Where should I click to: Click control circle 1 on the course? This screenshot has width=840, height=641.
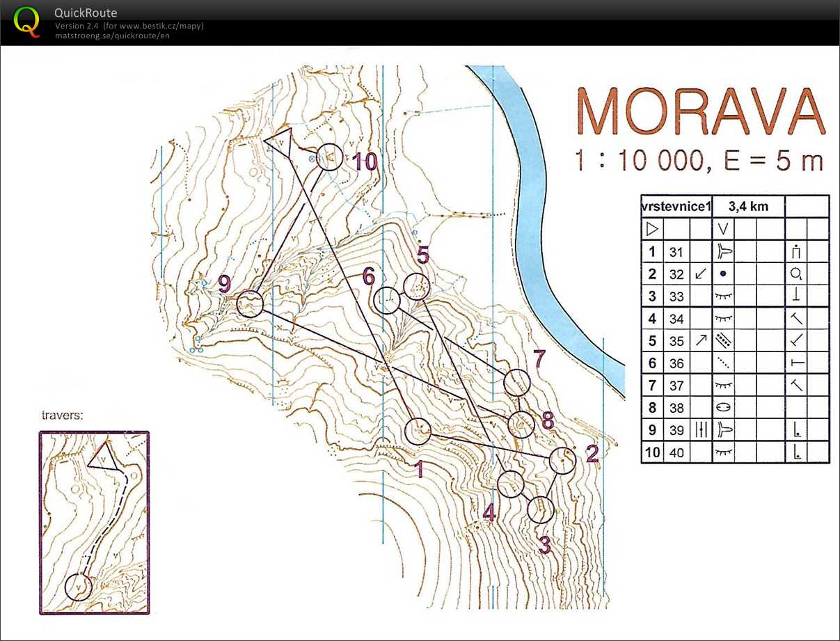pyautogui.click(x=418, y=432)
